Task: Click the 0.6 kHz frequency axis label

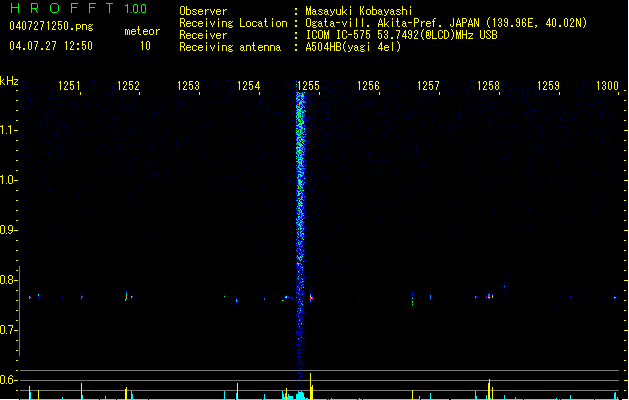Action: point(7,380)
